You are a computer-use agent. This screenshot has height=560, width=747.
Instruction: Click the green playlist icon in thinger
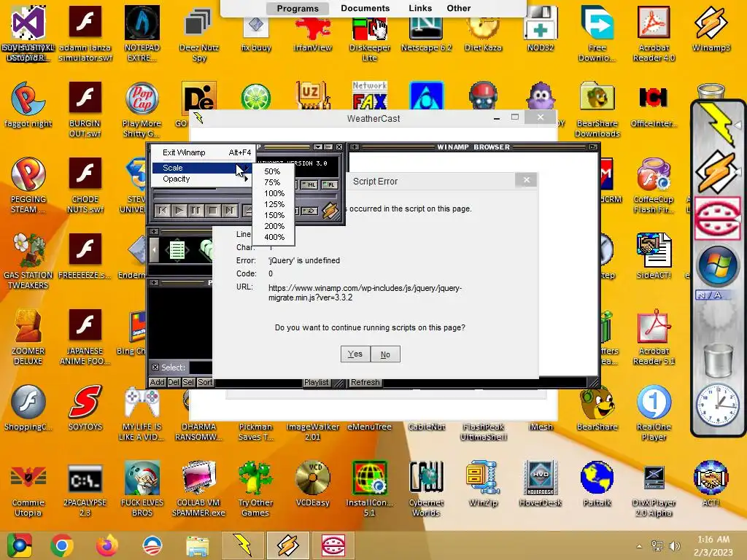click(x=177, y=250)
